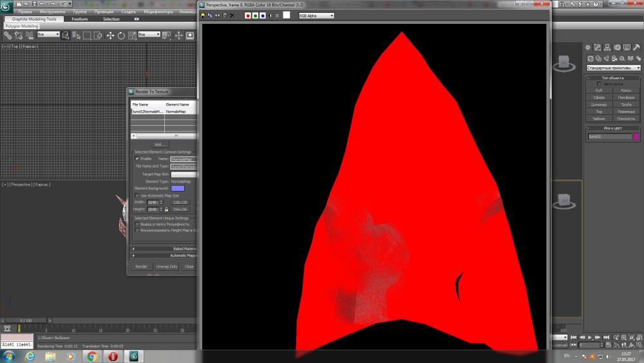Image resolution: width=644 pixels, height=363 pixels.
Task: Activate the Rotate tool in toolbar
Action: 121,35
